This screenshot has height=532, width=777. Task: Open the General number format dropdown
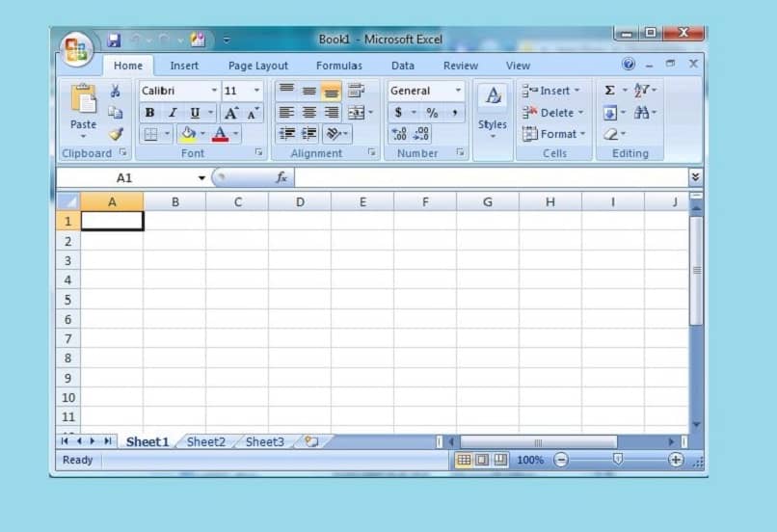tap(458, 91)
